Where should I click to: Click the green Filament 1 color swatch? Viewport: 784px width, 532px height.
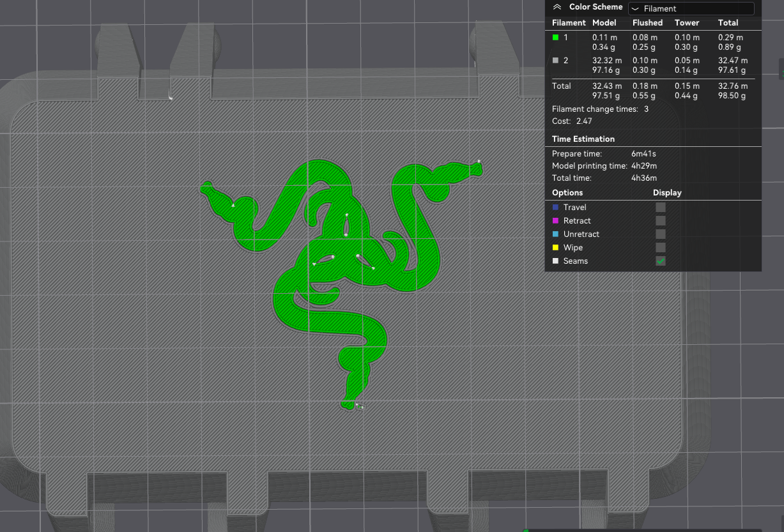555,37
